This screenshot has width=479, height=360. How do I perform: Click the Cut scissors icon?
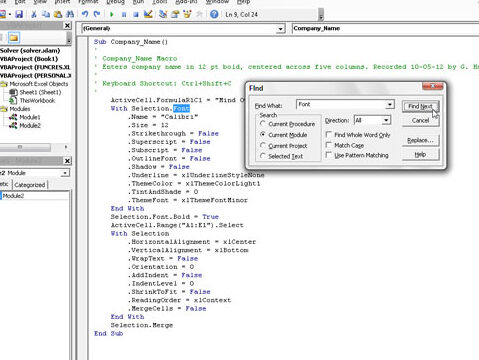click(x=34, y=14)
